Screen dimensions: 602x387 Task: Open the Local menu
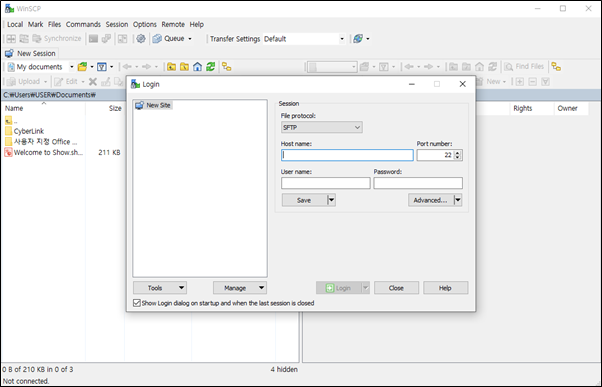15,24
